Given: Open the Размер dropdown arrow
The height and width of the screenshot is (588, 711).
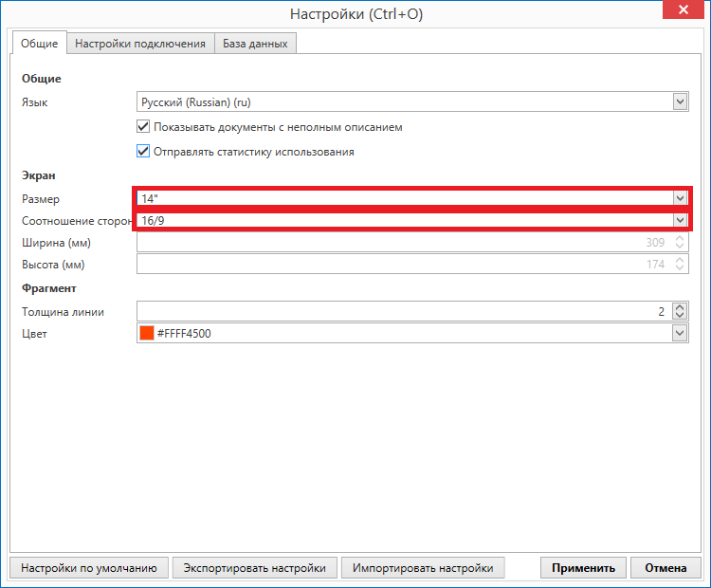Looking at the screenshot, I should (680, 198).
